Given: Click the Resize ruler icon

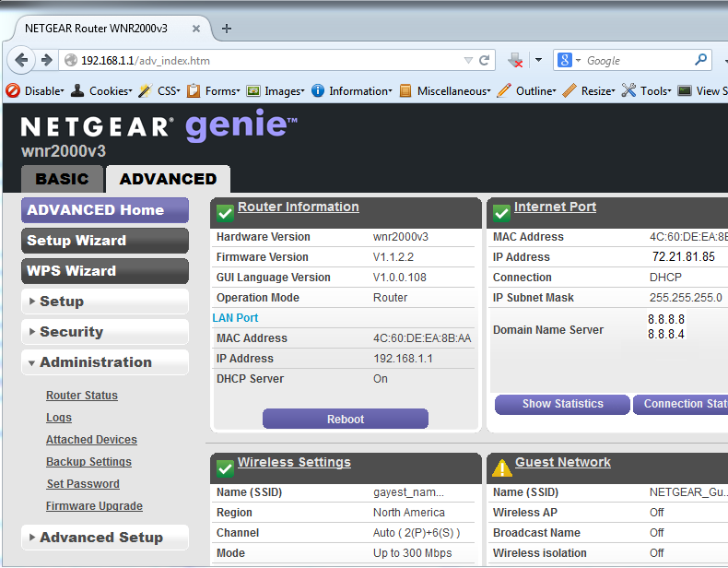Looking at the screenshot, I should [569, 90].
